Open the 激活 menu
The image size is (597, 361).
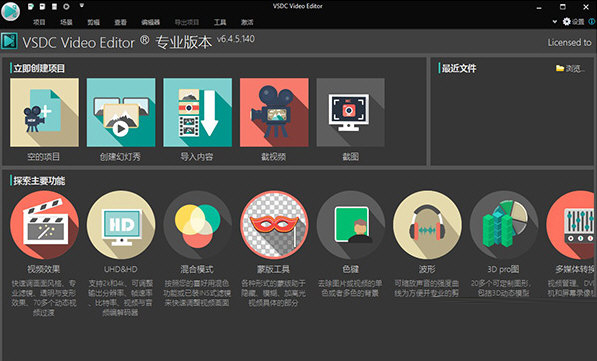point(247,22)
